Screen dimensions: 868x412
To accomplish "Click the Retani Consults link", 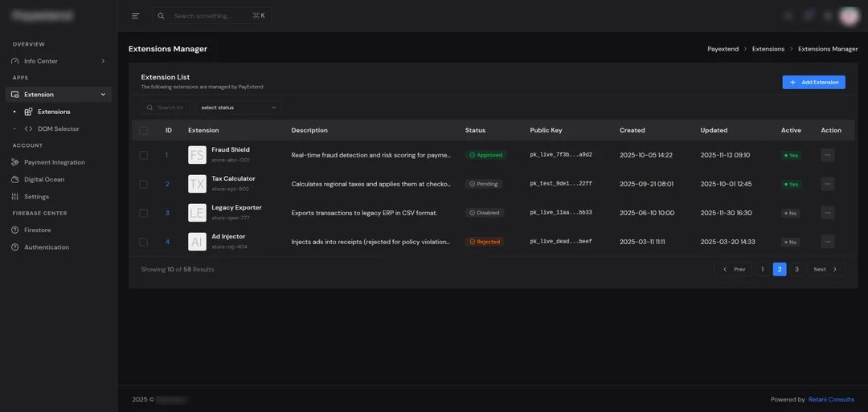I will (831, 399).
